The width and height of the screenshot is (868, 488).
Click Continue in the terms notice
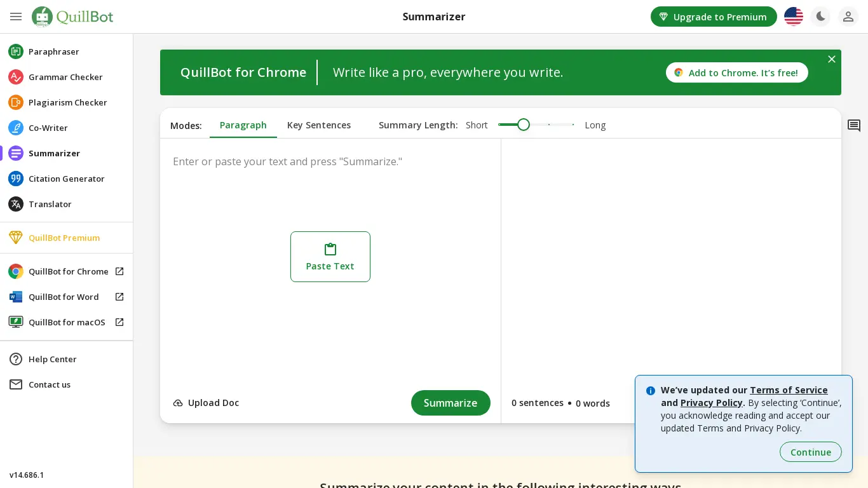tap(811, 452)
